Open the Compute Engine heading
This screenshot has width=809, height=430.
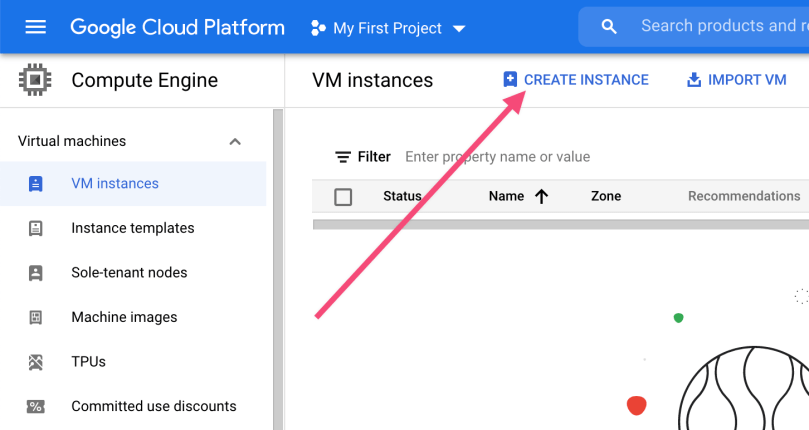point(144,80)
